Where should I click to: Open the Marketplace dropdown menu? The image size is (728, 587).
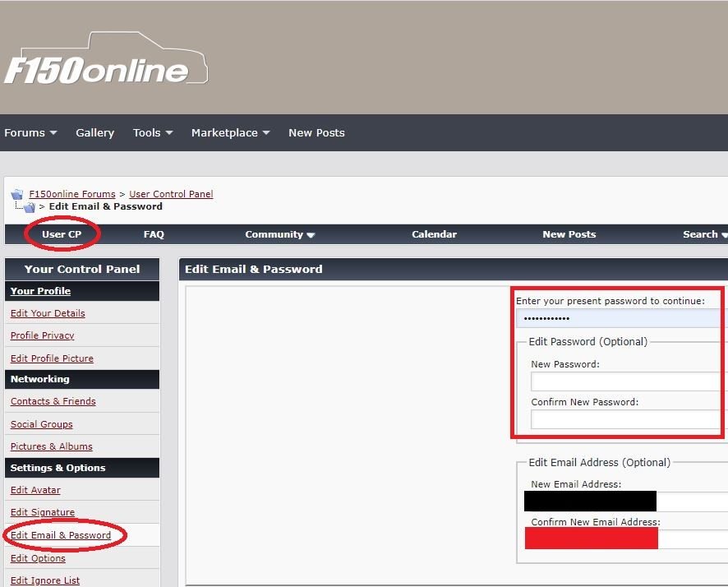point(230,132)
